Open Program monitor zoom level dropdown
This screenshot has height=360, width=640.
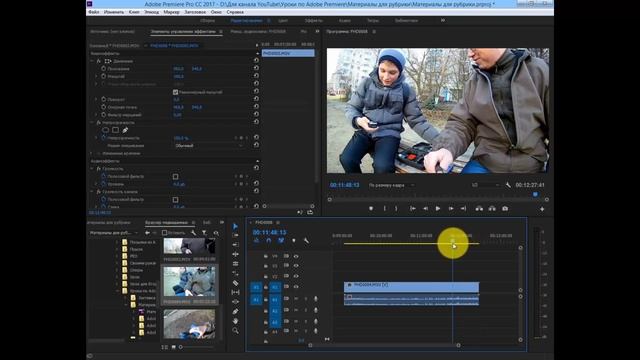point(391,185)
